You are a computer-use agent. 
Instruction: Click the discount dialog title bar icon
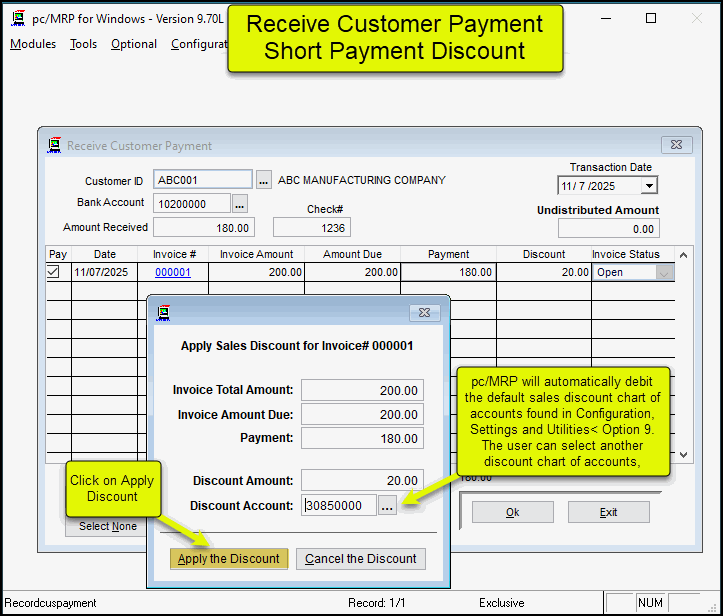[164, 313]
